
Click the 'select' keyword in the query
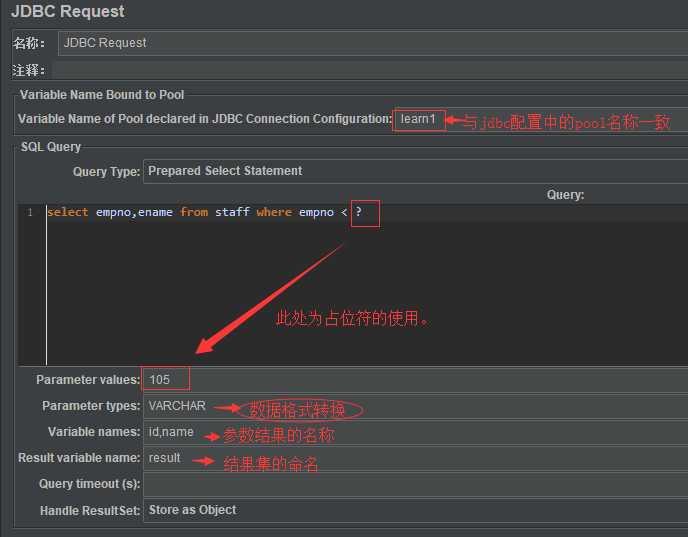click(x=68, y=212)
